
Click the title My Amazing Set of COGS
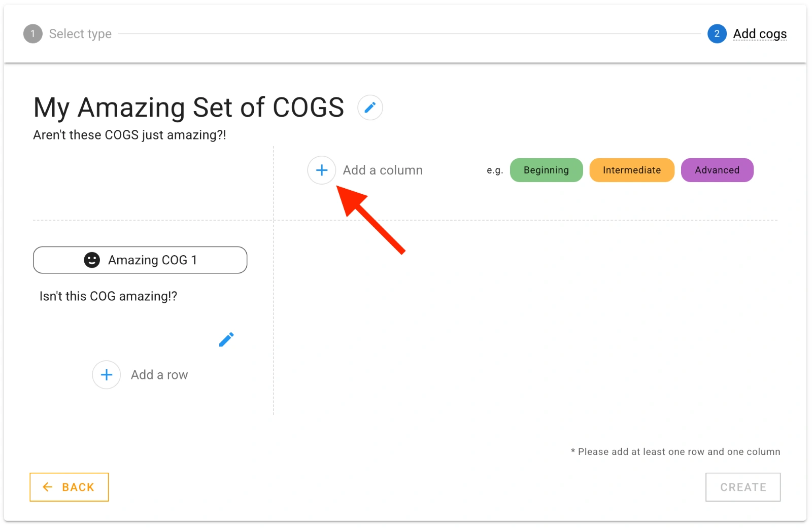tap(188, 107)
